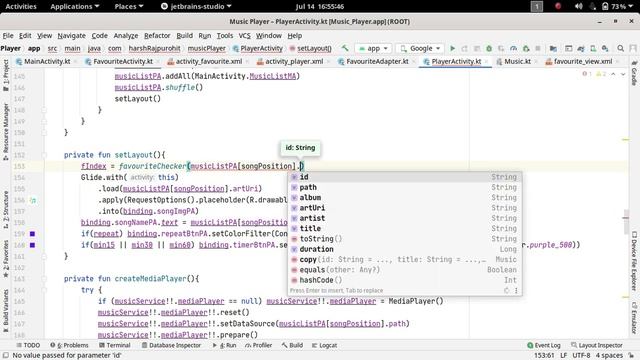Toggle fold marker at line 164
The height and width of the screenshot is (360, 640).
click(44, 290)
